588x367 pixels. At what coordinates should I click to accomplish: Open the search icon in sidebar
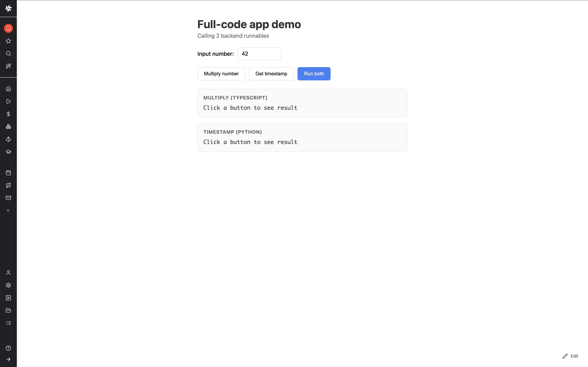coord(9,54)
